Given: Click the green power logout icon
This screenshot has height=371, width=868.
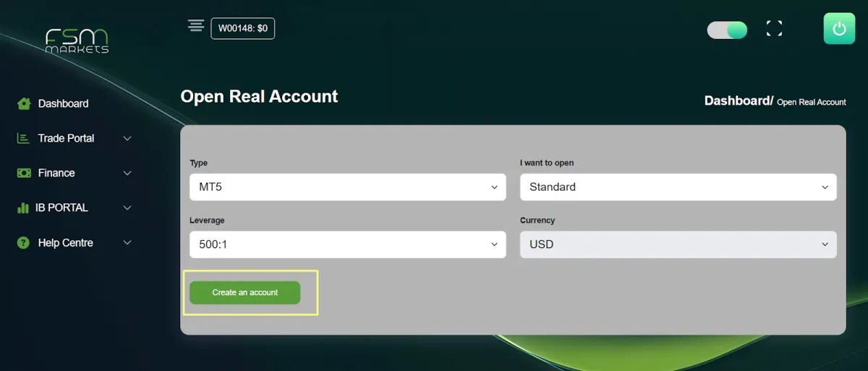Looking at the screenshot, I should tap(839, 29).
